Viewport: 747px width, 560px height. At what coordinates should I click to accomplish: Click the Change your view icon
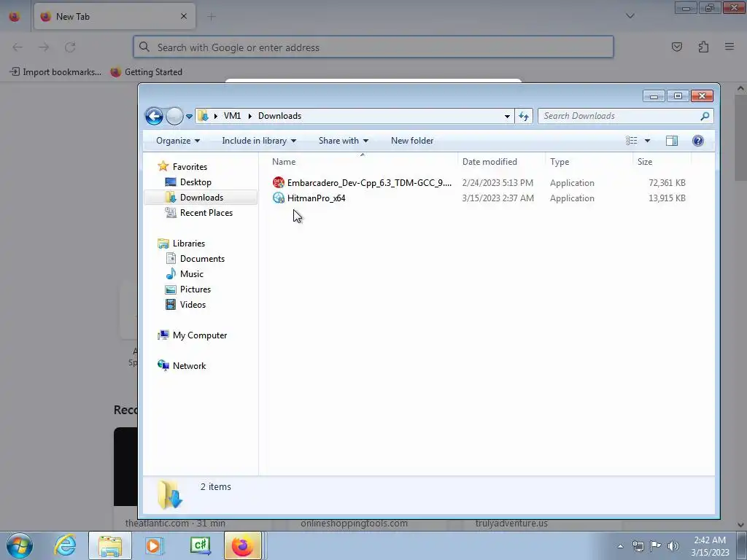pyautogui.click(x=631, y=141)
